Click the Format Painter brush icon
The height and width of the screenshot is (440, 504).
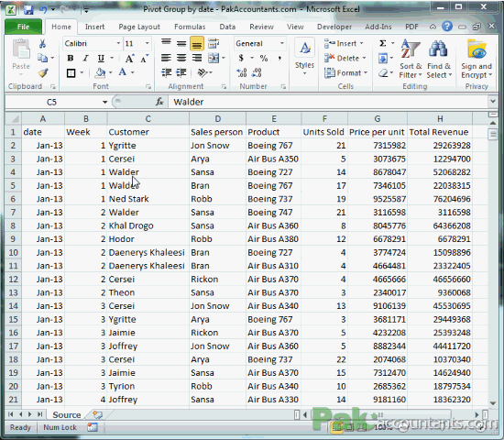point(43,73)
